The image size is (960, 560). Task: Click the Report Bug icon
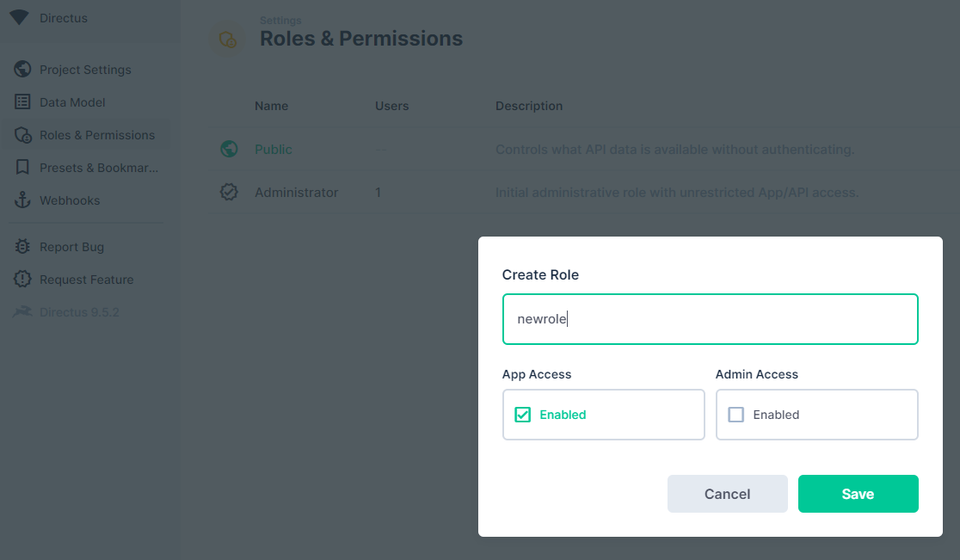point(22,246)
